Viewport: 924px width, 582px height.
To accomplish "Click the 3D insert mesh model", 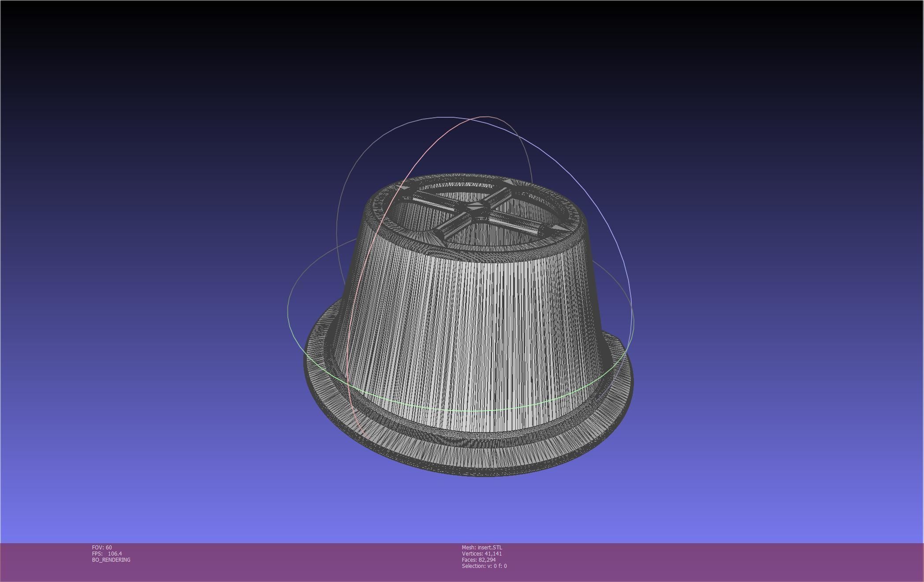I will 468,325.
